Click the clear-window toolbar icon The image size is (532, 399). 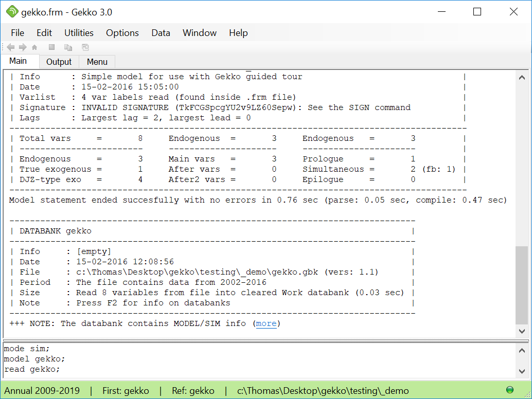point(85,47)
